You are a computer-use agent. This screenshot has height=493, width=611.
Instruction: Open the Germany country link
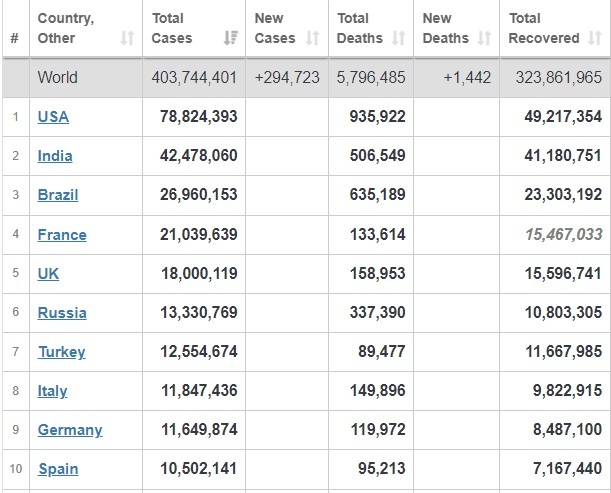click(70, 430)
